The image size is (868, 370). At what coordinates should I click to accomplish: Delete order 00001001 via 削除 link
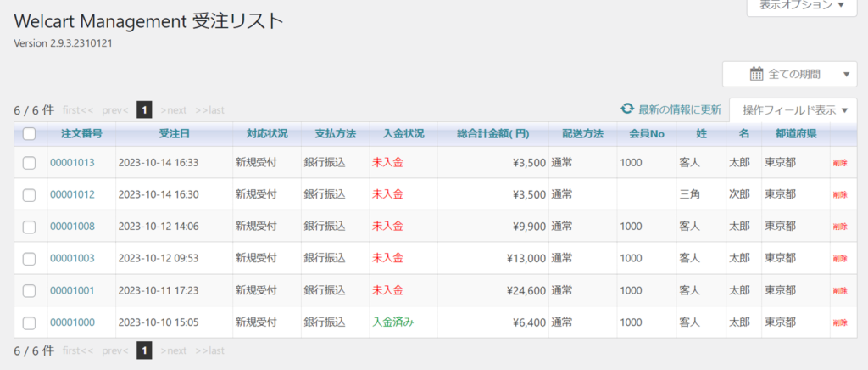pyautogui.click(x=839, y=291)
